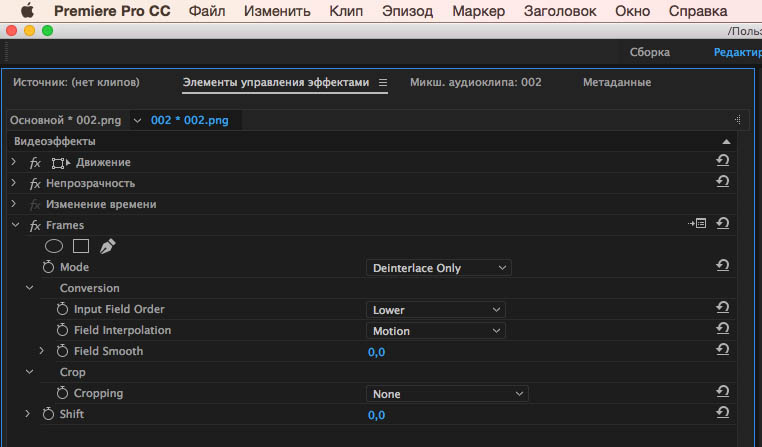Toggle animation stopwatch for Input Field Order
The height and width of the screenshot is (447, 762).
click(62, 309)
